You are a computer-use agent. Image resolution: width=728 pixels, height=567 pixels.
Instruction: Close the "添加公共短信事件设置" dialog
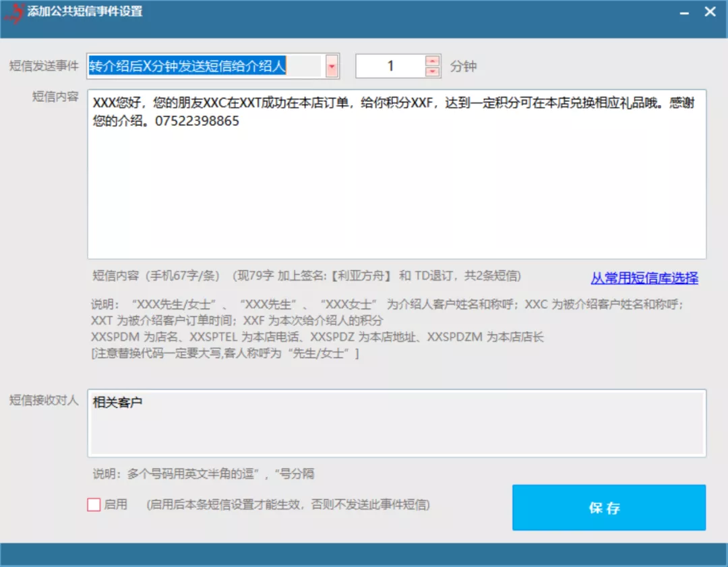pyautogui.click(x=708, y=11)
